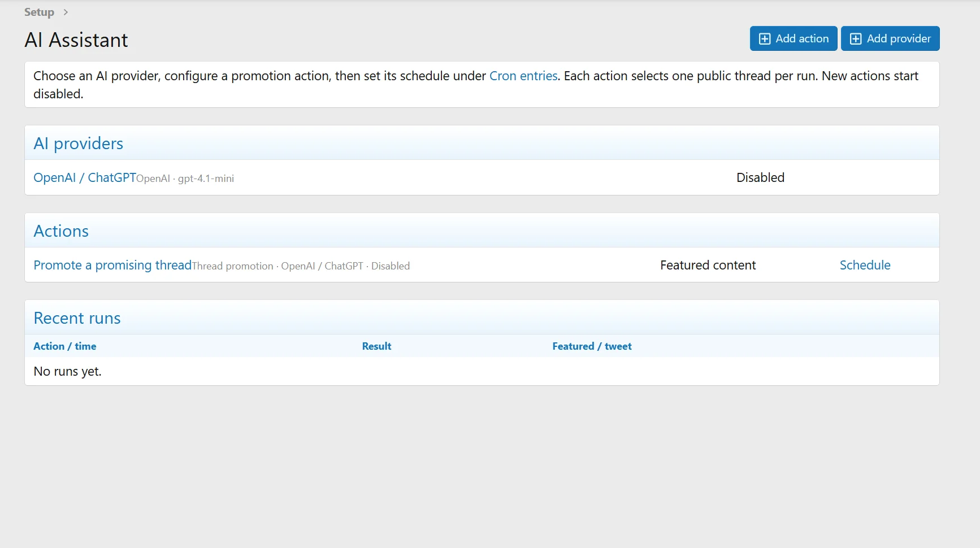Click the Recent runs section heading
The height and width of the screenshot is (548, 980).
pos(77,318)
